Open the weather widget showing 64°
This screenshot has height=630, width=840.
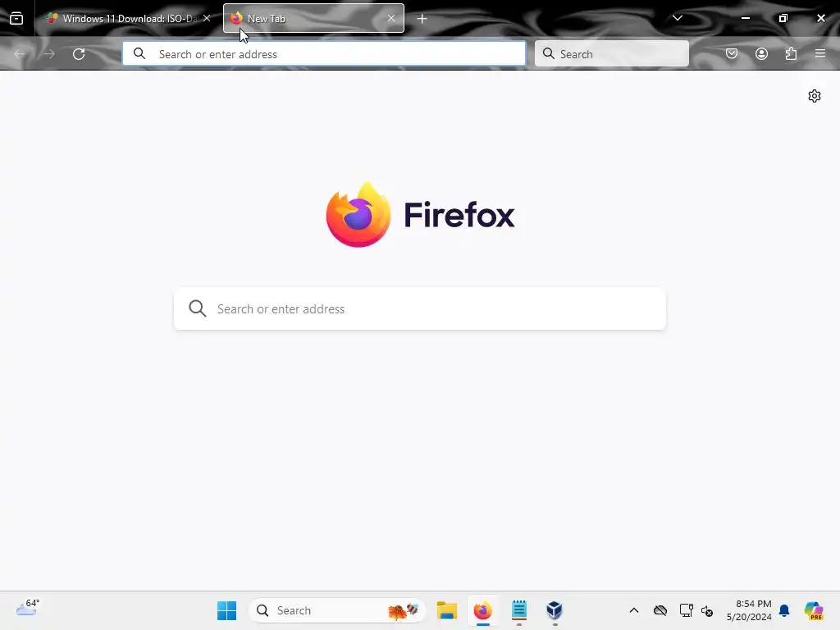coord(27,608)
